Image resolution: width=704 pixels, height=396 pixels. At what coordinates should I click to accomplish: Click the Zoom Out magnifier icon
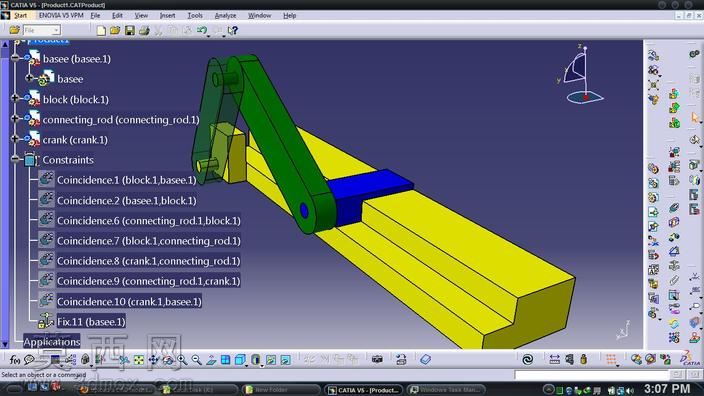196,360
